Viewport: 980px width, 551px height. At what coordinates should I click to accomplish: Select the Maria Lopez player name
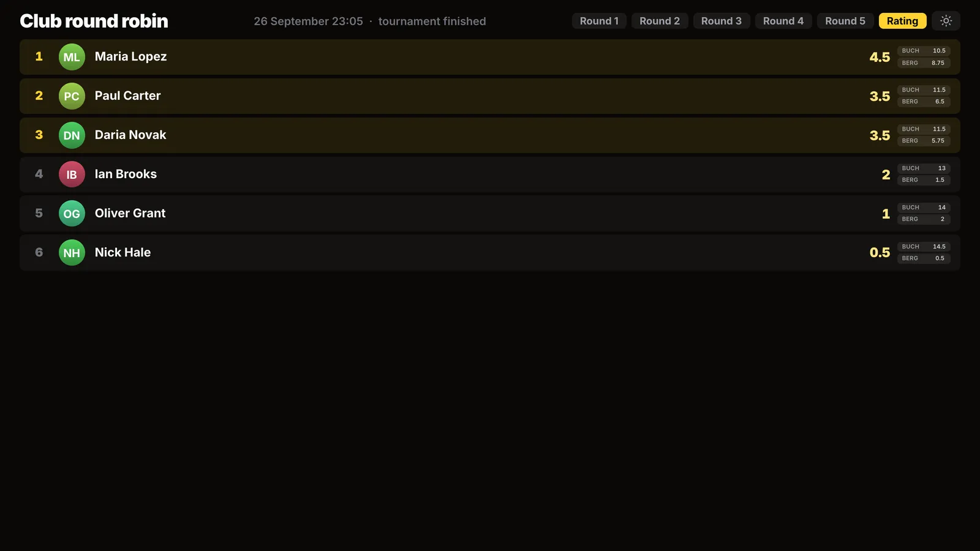pos(130,56)
